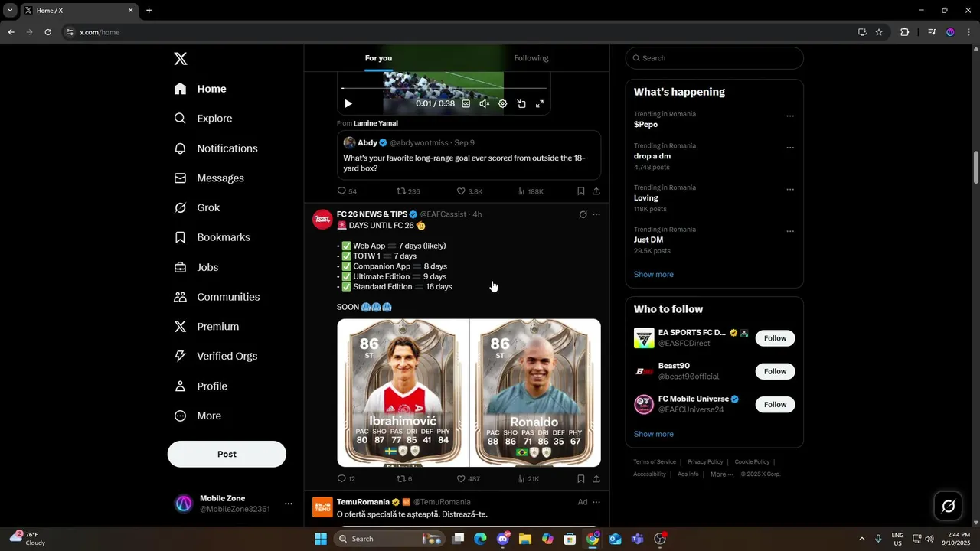The width and height of the screenshot is (980, 551).
Task: Share the Lamine Yamal video post
Action: click(596, 191)
